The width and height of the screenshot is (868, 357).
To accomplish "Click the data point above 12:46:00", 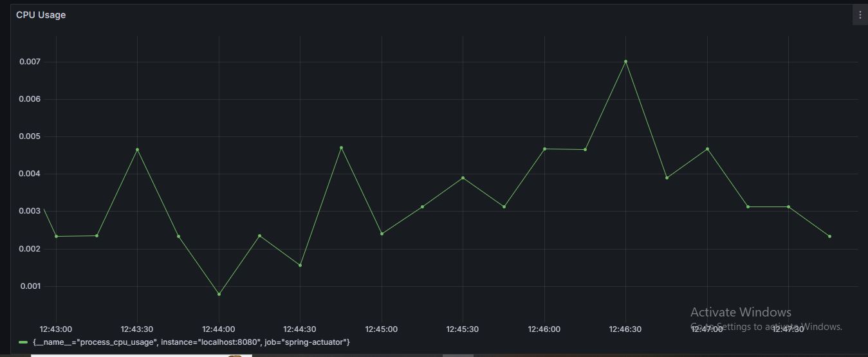I will coord(544,149).
